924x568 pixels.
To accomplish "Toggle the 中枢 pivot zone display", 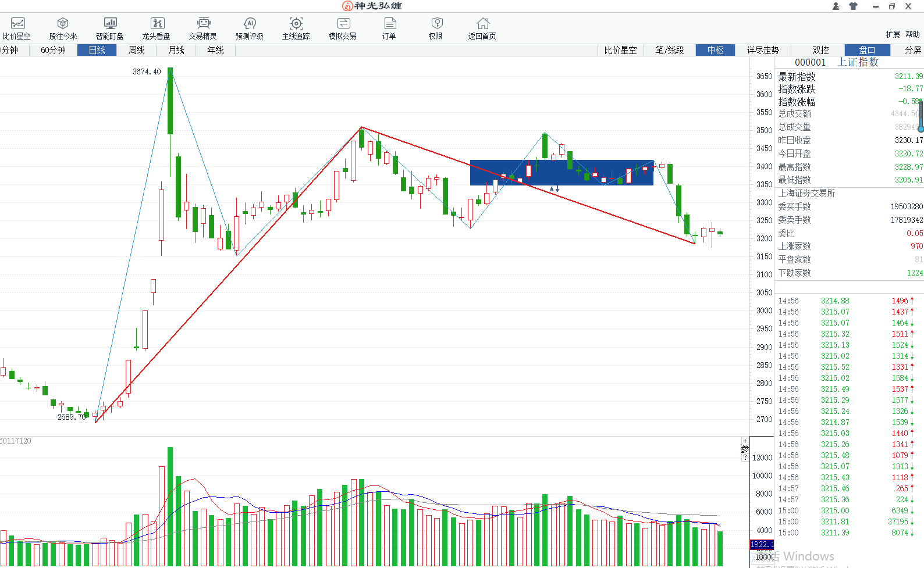I will pos(716,50).
